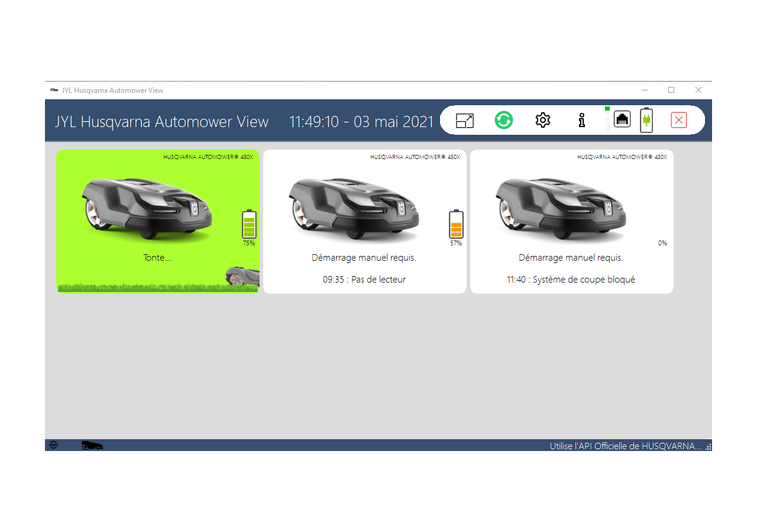Click the red X icon in toolbar
757x532 pixels.
679,121
